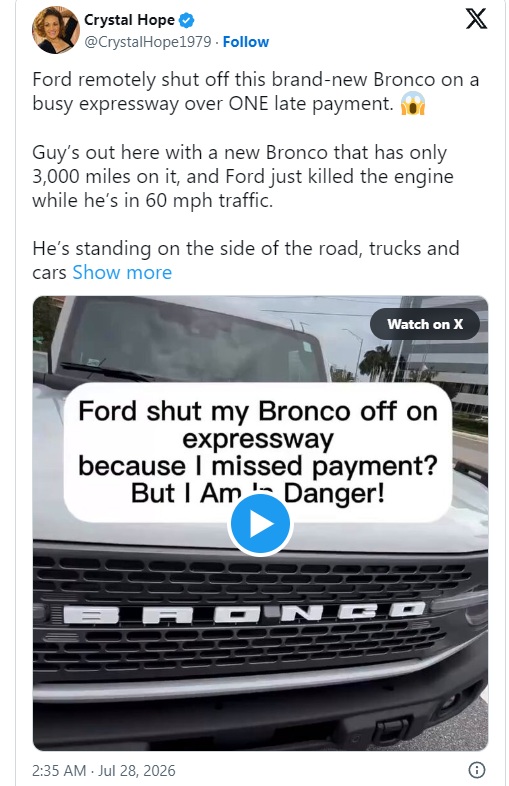Click the BRONCO grille lettering in video
This screenshot has height=786, width=509.
point(246,613)
